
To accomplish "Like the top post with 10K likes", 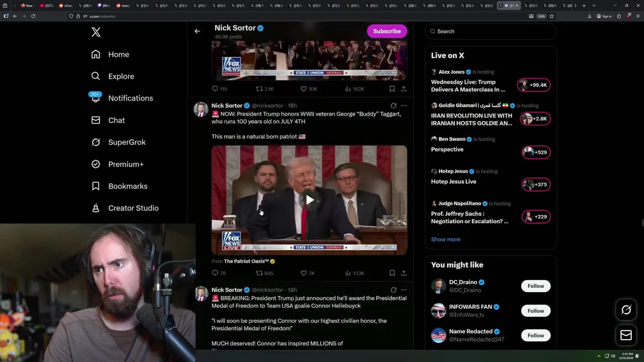I will tap(308, 89).
